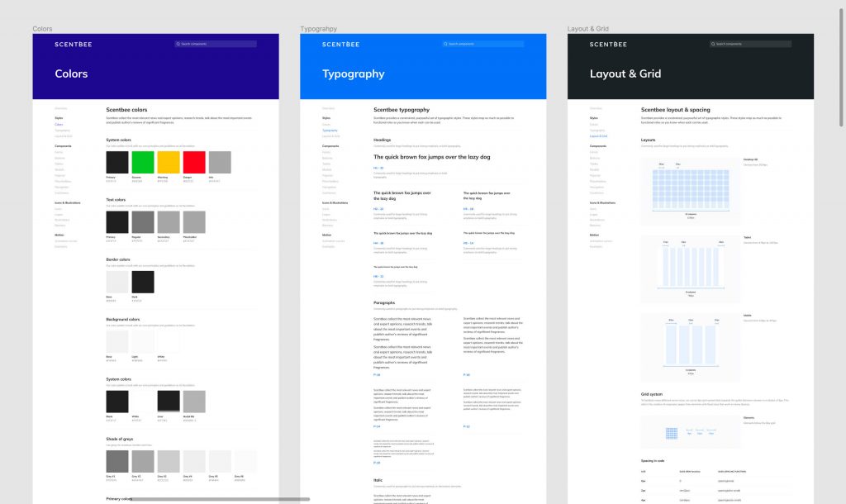Pick the Base border color swatch
The height and width of the screenshot is (504, 846).
tap(117, 283)
